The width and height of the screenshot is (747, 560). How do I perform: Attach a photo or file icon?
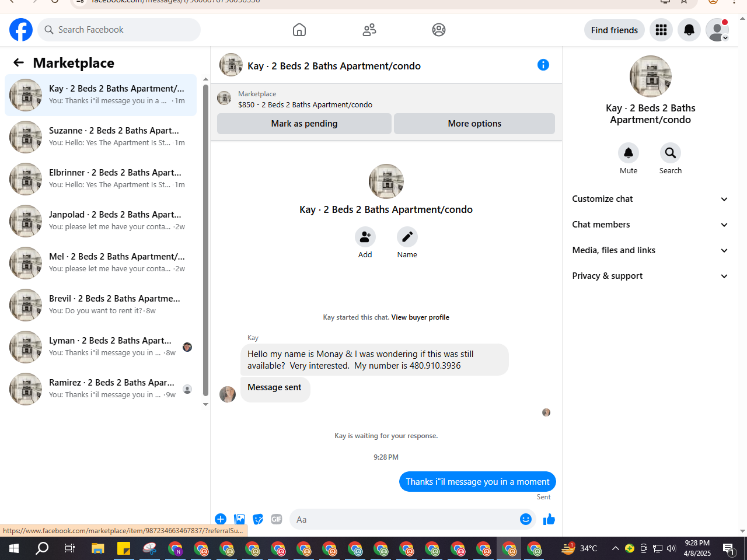239,519
